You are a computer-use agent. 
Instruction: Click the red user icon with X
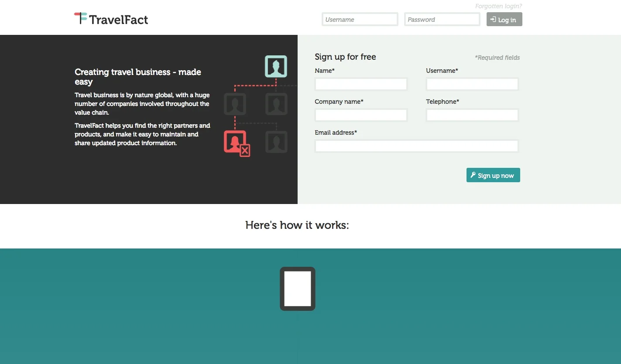pos(237,143)
